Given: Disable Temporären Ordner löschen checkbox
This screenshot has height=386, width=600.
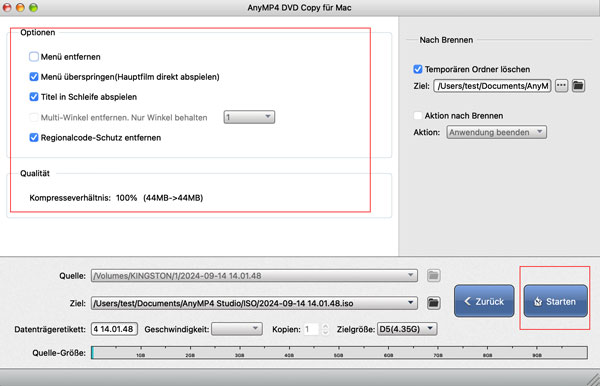Looking at the screenshot, I should point(417,69).
